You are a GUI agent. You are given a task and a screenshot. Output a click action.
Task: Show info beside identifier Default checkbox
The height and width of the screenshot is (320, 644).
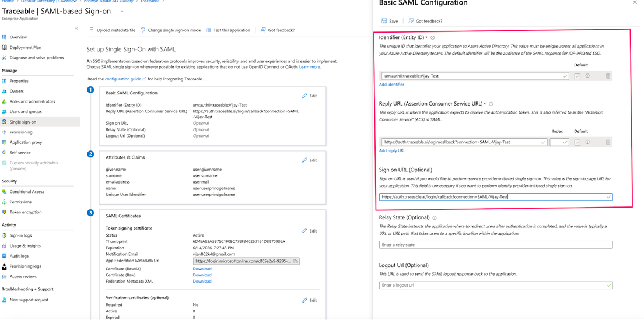click(587, 76)
